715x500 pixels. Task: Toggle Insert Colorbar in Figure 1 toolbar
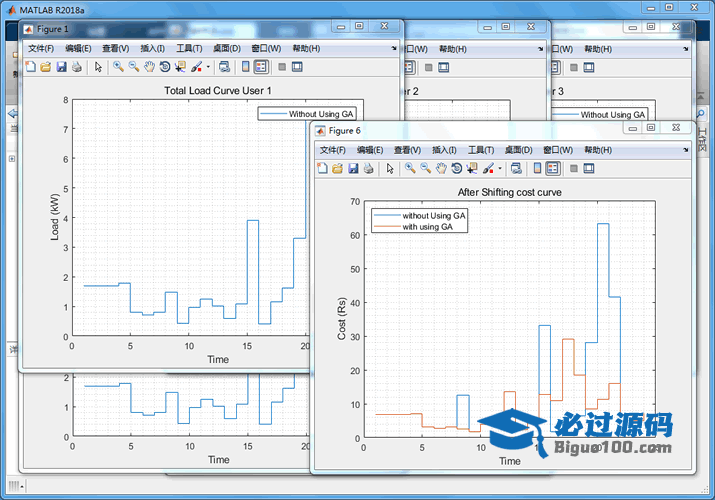(245, 67)
